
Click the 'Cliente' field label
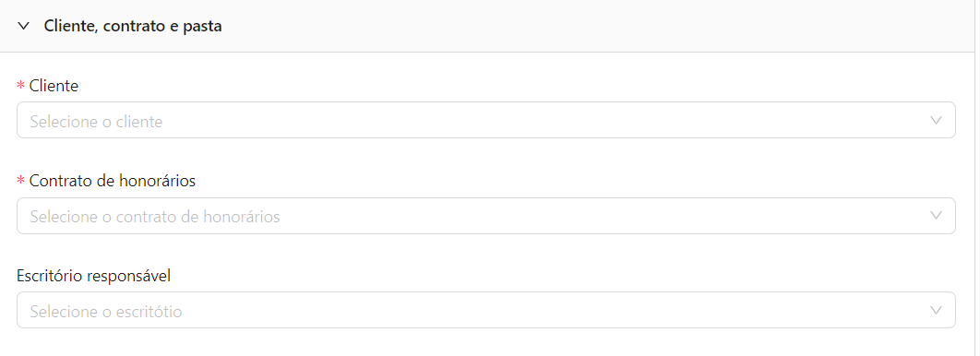pyautogui.click(x=54, y=86)
